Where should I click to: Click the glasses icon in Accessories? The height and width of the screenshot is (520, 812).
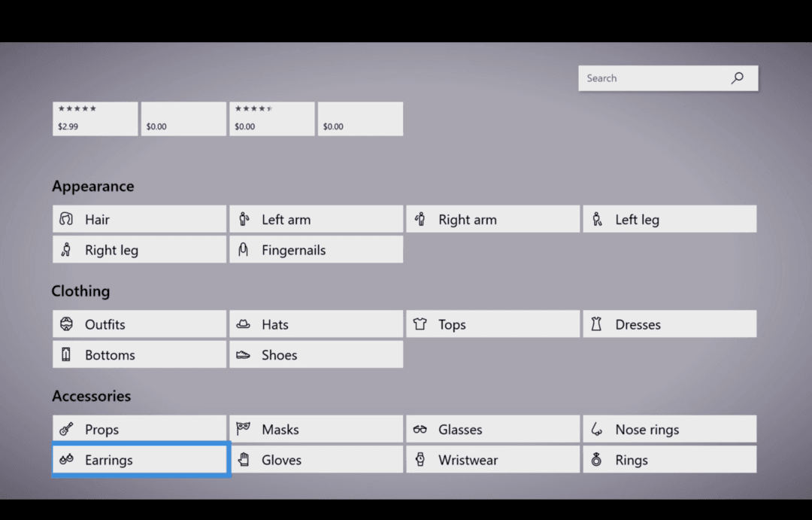421,429
